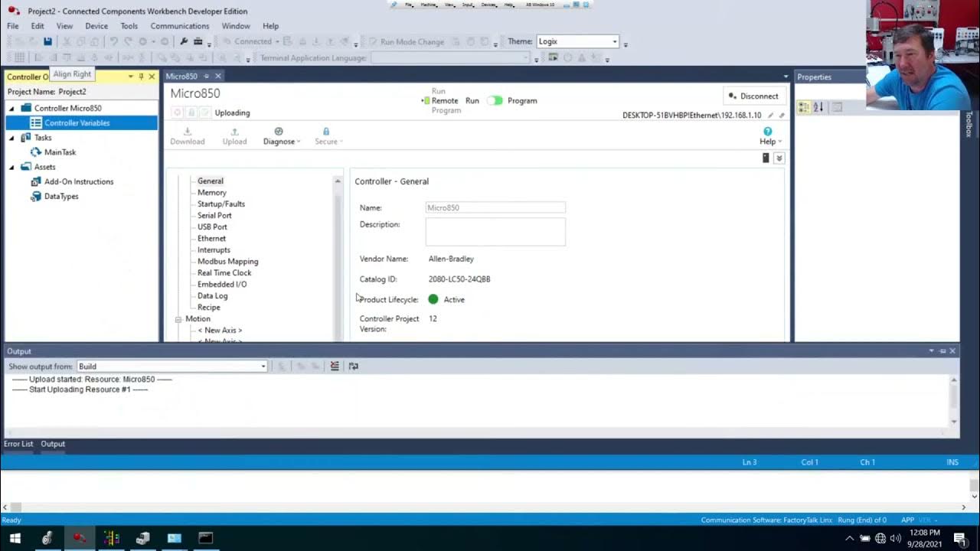Select Embedded I/O setting
The height and width of the screenshot is (551, 980).
222,285
